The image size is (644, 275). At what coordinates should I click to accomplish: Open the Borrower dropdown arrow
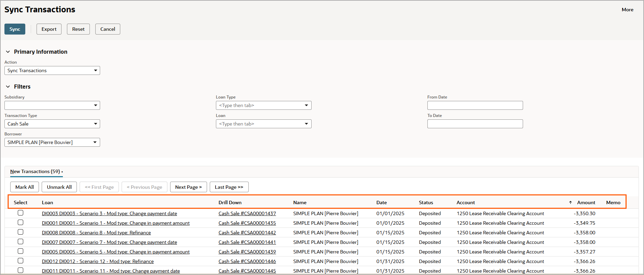click(95, 142)
